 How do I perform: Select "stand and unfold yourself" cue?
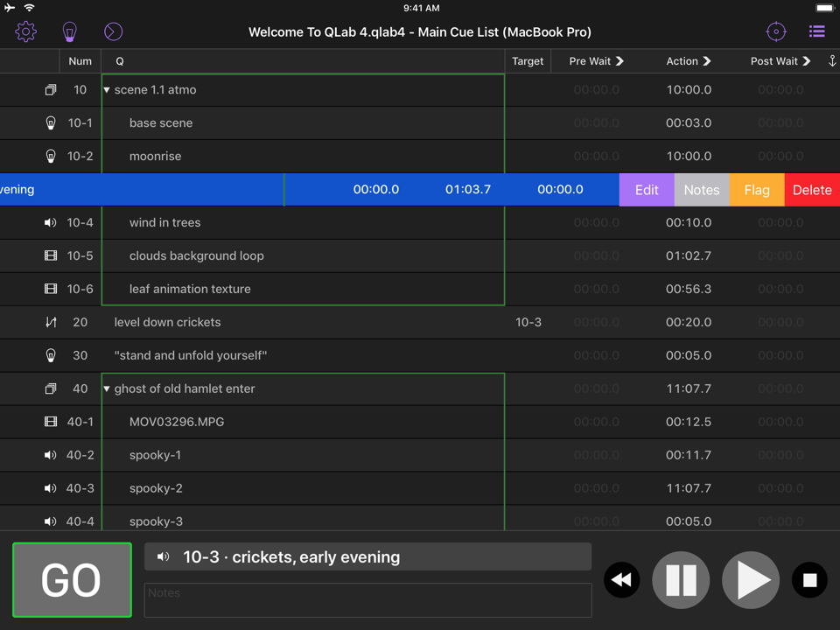coord(191,355)
